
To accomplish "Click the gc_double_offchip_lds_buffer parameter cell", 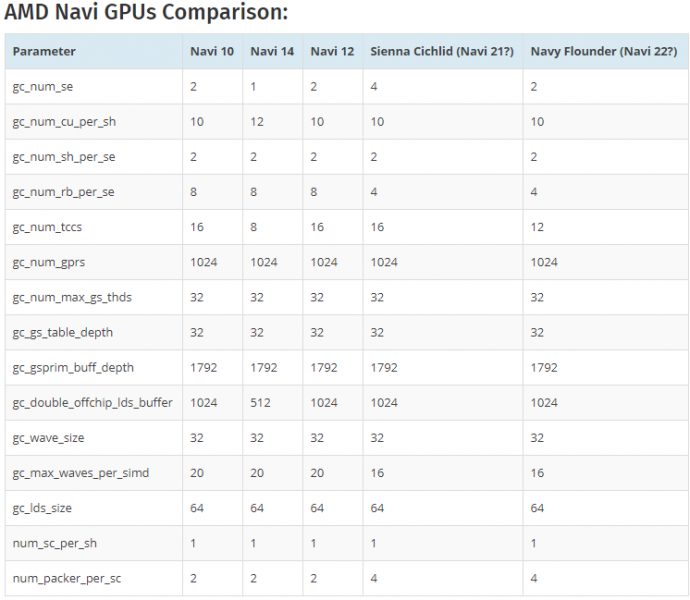I will pos(92,402).
